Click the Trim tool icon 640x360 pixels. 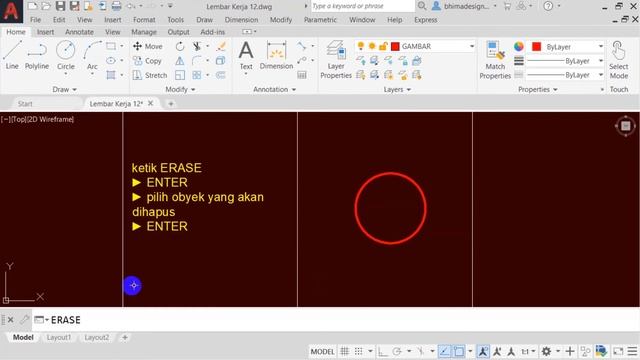pyautogui.click(x=197, y=46)
